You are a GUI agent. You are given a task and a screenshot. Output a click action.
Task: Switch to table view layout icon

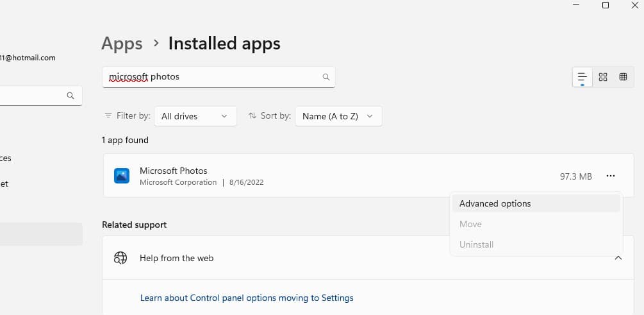(x=623, y=77)
